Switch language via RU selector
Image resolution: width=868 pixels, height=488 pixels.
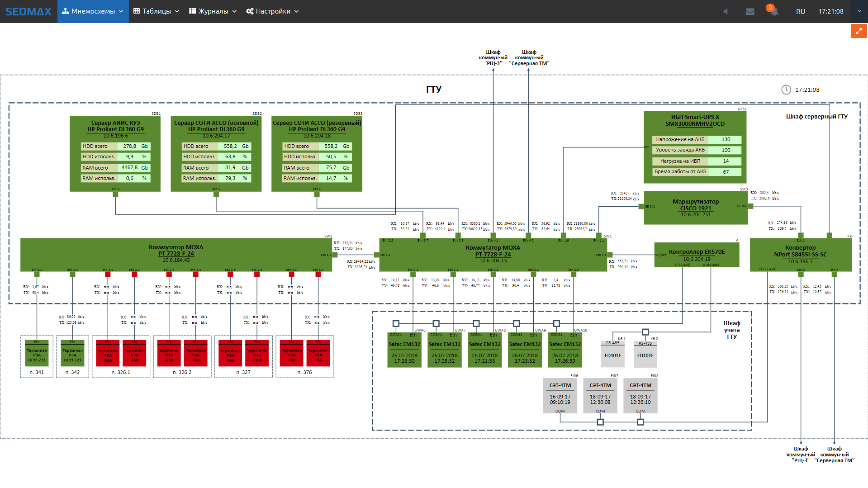pyautogui.click(x=800, y=11)
